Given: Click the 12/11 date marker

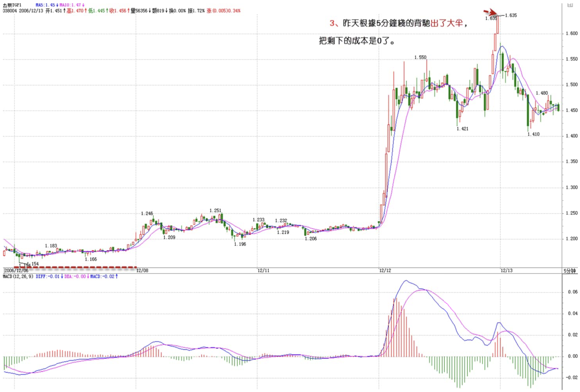Looking at the screenshot, I should pos(263,270).
